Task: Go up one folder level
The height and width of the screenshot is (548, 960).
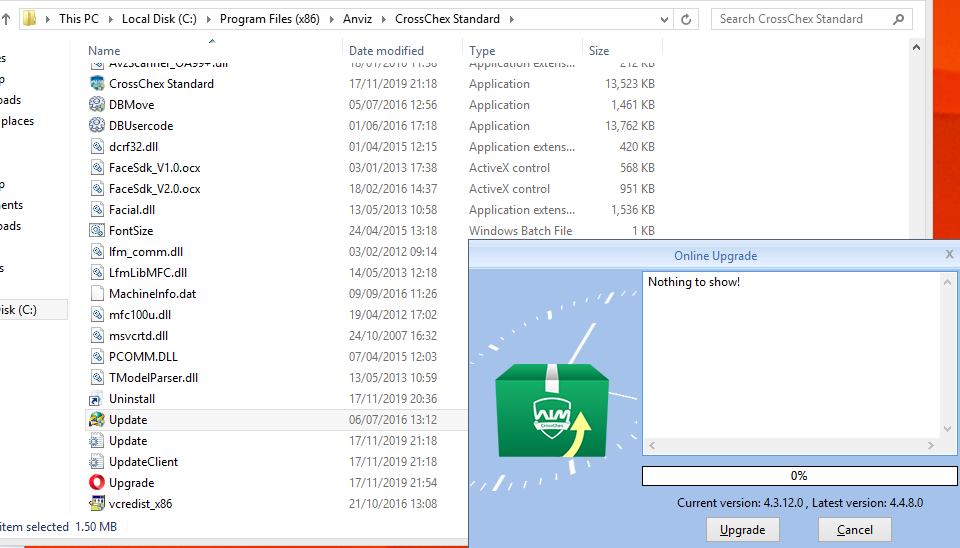Action: pyautogui.click(x=6, y=19)
